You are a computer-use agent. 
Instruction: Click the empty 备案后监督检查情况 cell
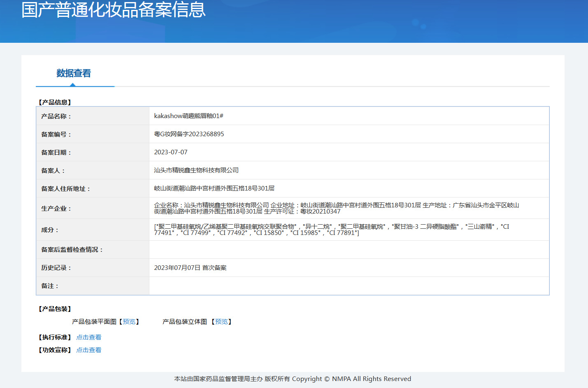click(x=349, y=250)
